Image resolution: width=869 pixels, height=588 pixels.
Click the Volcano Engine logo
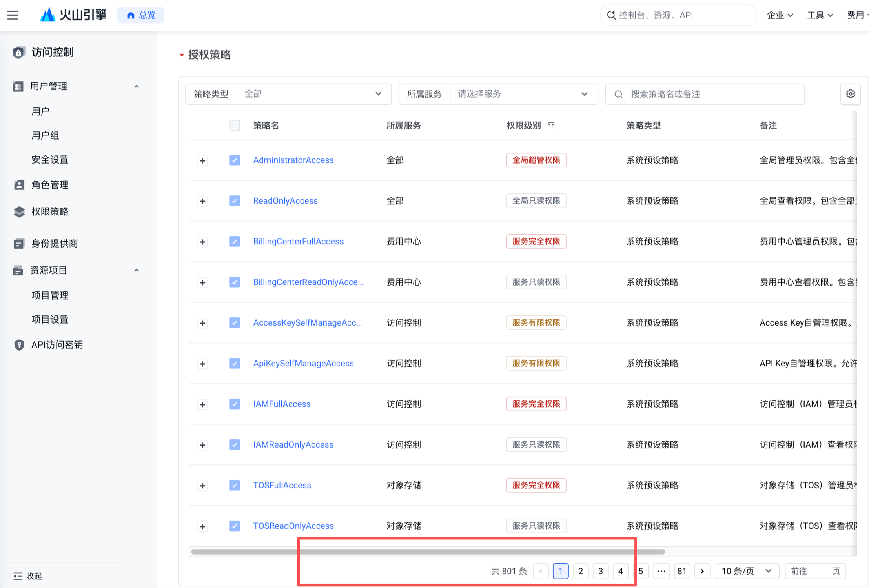73,15
